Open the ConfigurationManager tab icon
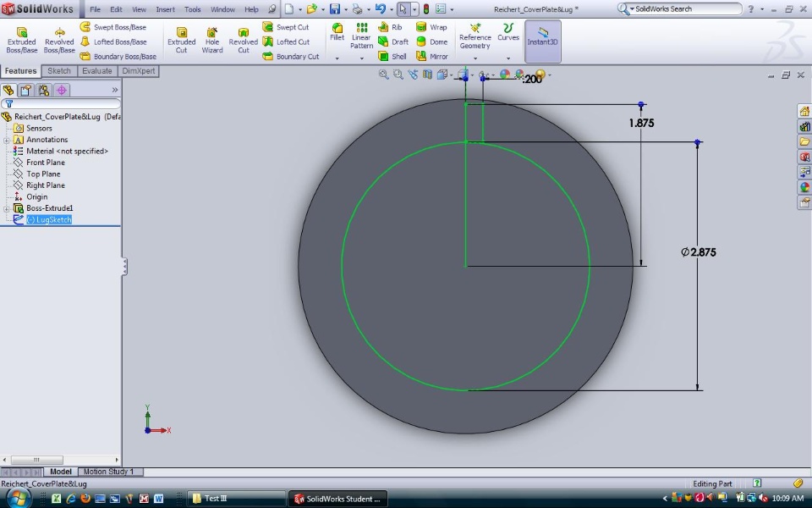 pos(44,91)
